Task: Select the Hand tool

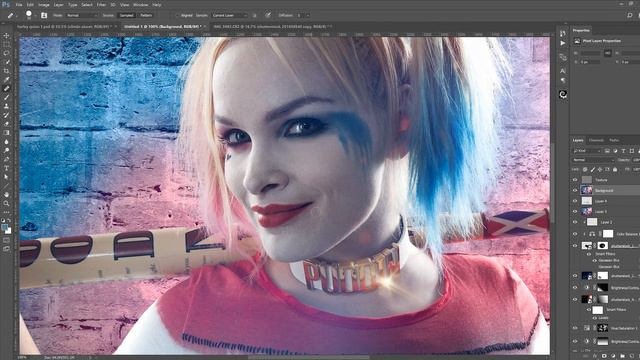Action: point(7,195)
